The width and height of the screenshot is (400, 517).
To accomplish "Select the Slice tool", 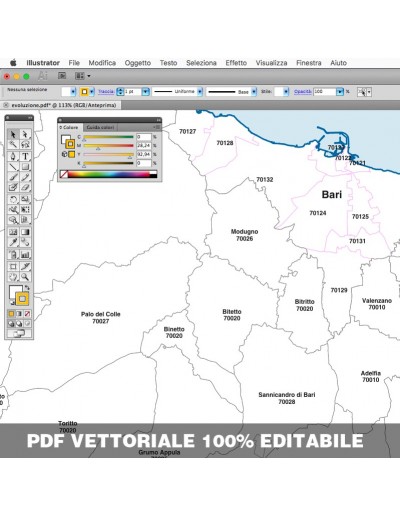I will pyautogui.click(x=25, y=266).
